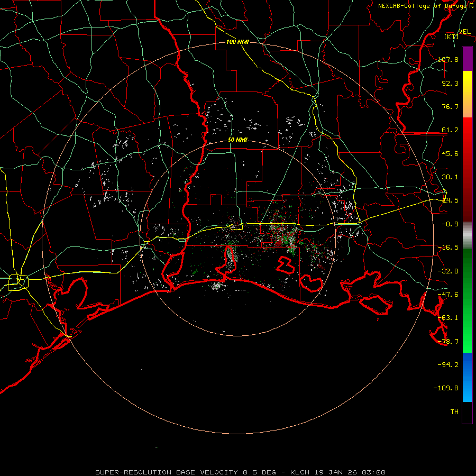The height and width of the screenshot is (476, 476).
Task: Click the -47.6 legend value
Action: (448, 295)
